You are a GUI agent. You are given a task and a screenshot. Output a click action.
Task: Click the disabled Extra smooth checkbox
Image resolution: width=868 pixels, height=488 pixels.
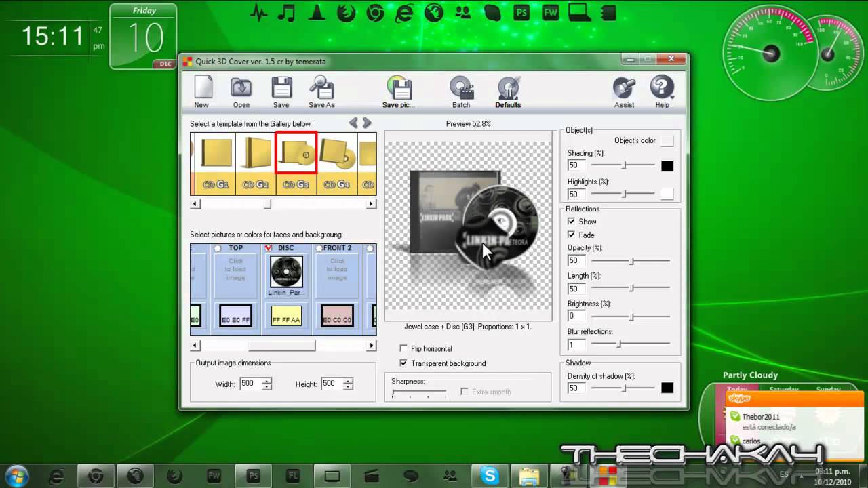pyautogui.click(x=465, y=392)
